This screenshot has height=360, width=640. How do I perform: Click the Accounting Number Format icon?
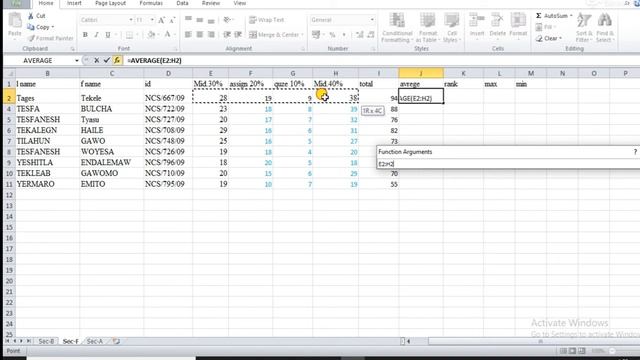tap(316, 35)
